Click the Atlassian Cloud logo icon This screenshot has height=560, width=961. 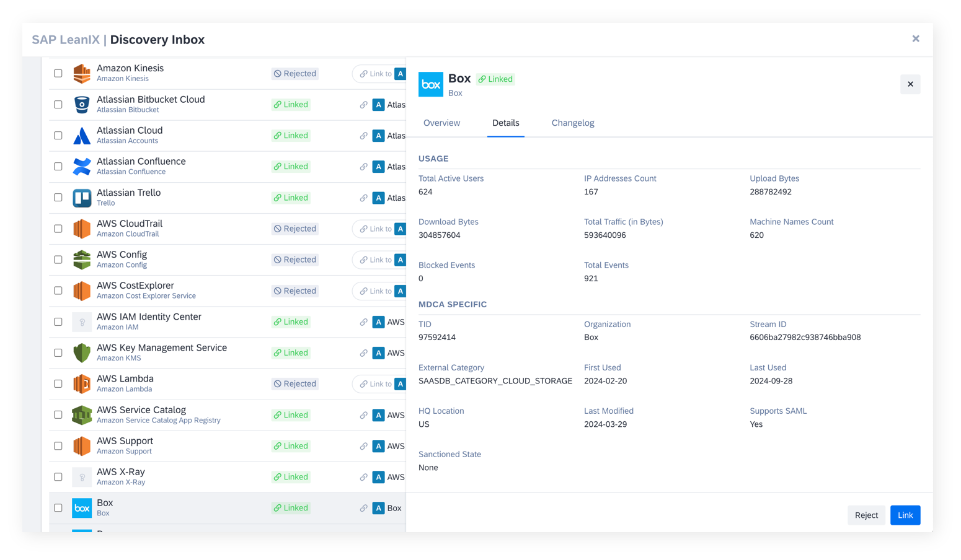pos(82,136)
